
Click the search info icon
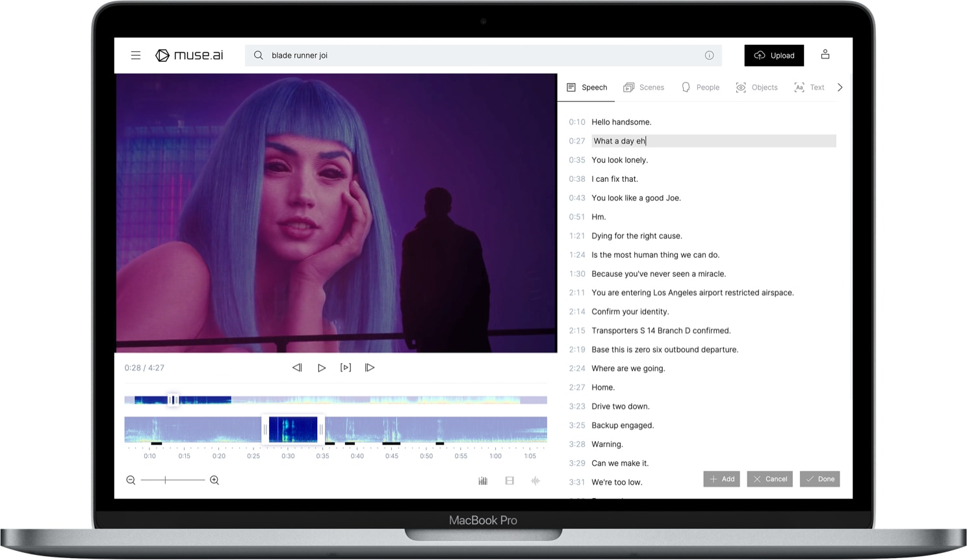pyautogui.click(x=709, y=55)
